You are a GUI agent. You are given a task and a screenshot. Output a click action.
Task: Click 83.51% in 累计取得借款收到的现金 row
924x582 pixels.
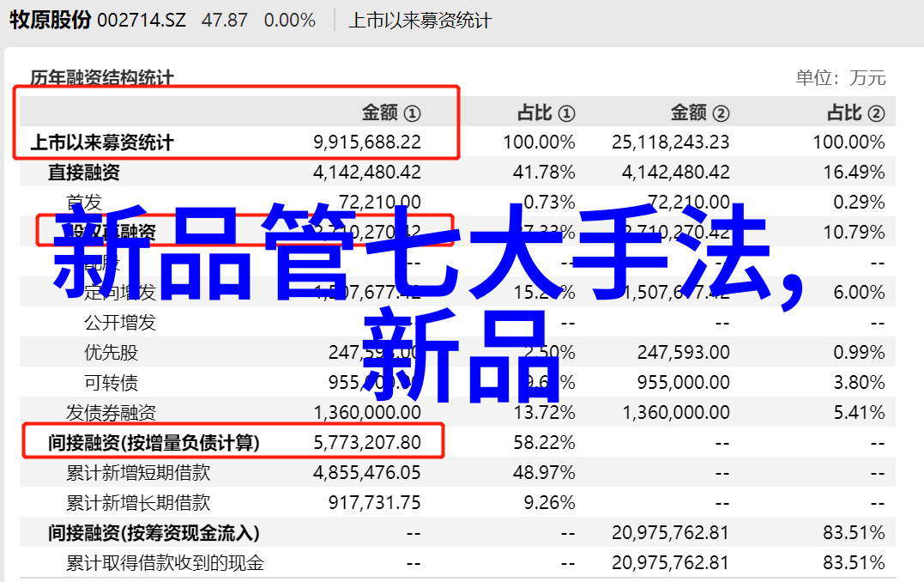[x=854, y=563]
